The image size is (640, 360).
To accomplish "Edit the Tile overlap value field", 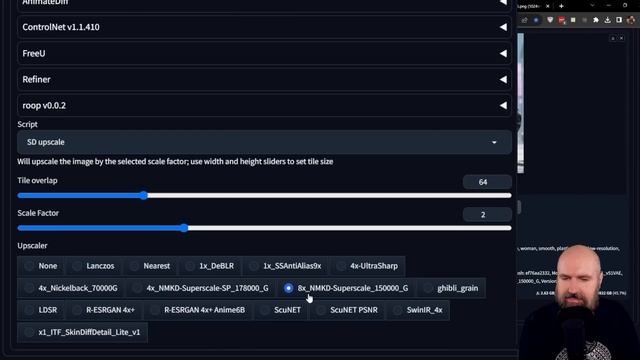I will tap(487, 182).
